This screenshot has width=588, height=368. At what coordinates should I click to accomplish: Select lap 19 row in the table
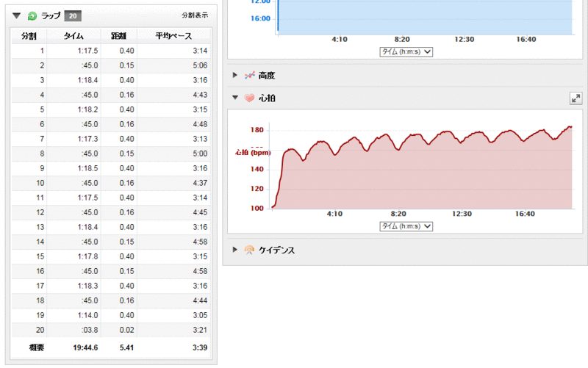point(111,314)
